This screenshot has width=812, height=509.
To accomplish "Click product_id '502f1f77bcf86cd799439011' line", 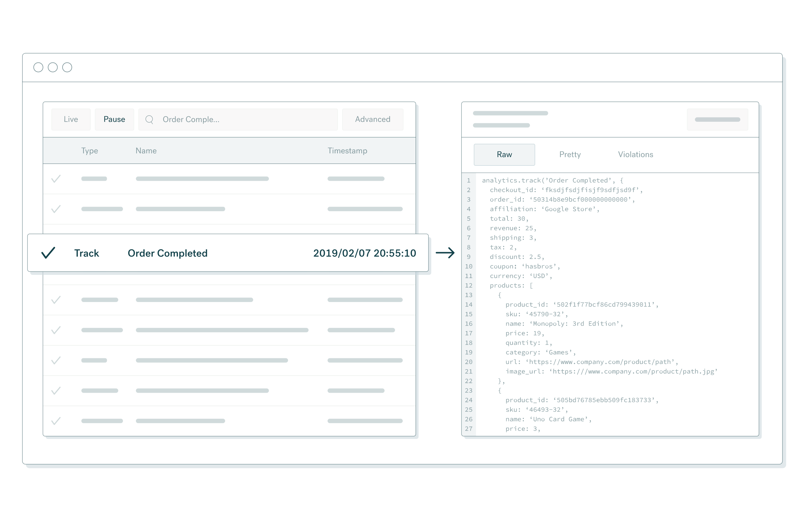I will click(582, 305).
